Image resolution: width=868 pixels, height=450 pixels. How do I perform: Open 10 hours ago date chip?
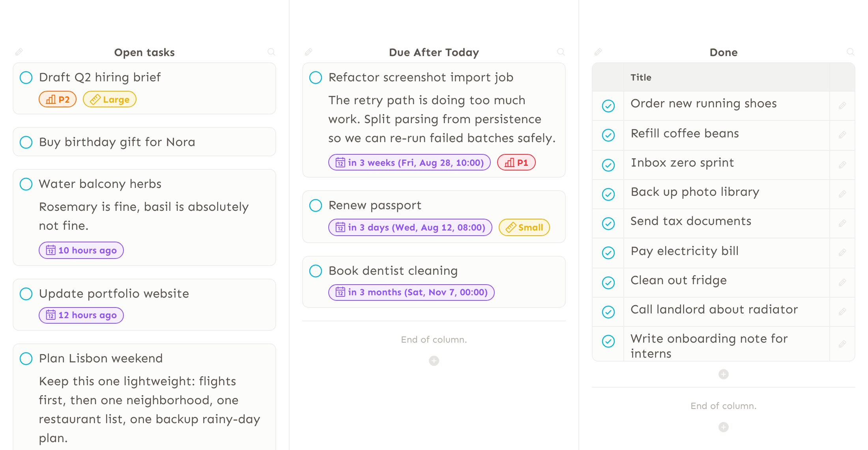(81, 250)
